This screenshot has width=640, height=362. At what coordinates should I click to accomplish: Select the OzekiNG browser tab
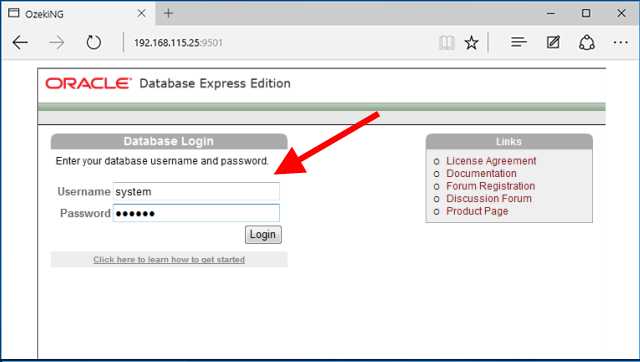[x=78, y=13]
